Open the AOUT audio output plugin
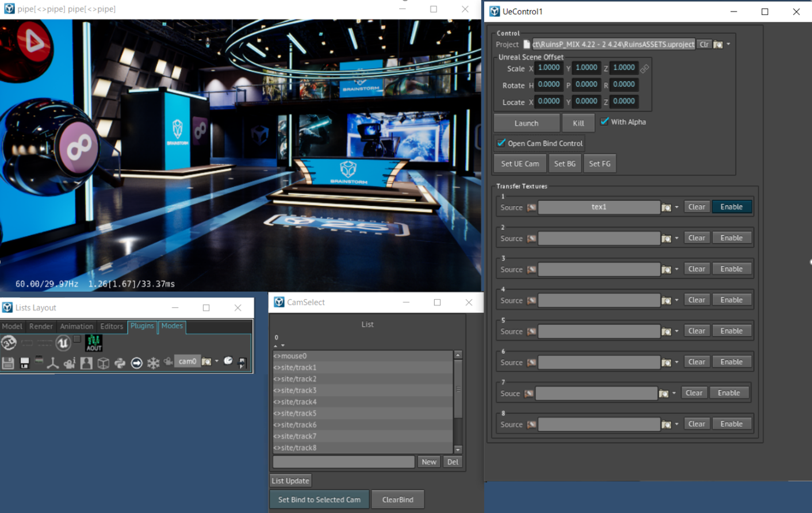812x513 pixels. 94,343
